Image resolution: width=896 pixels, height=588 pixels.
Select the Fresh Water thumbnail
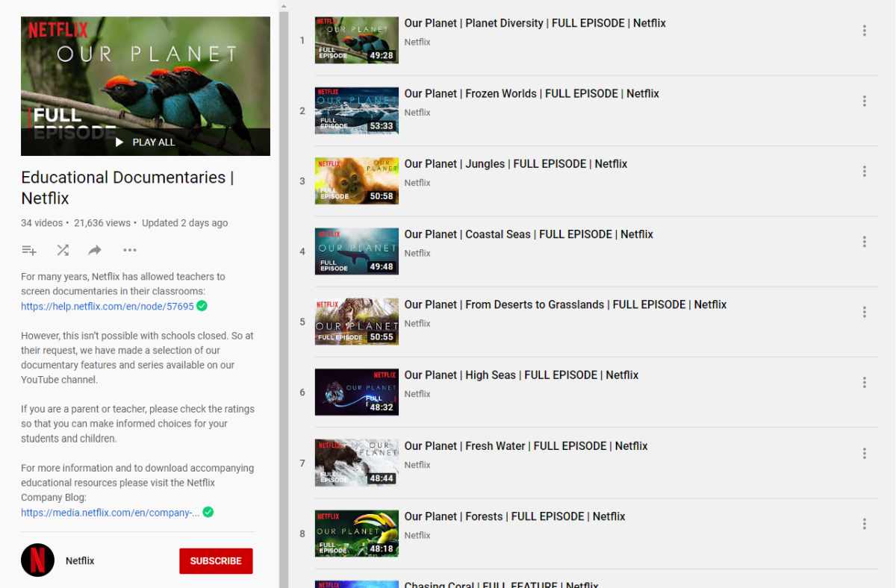click(357, 463)
